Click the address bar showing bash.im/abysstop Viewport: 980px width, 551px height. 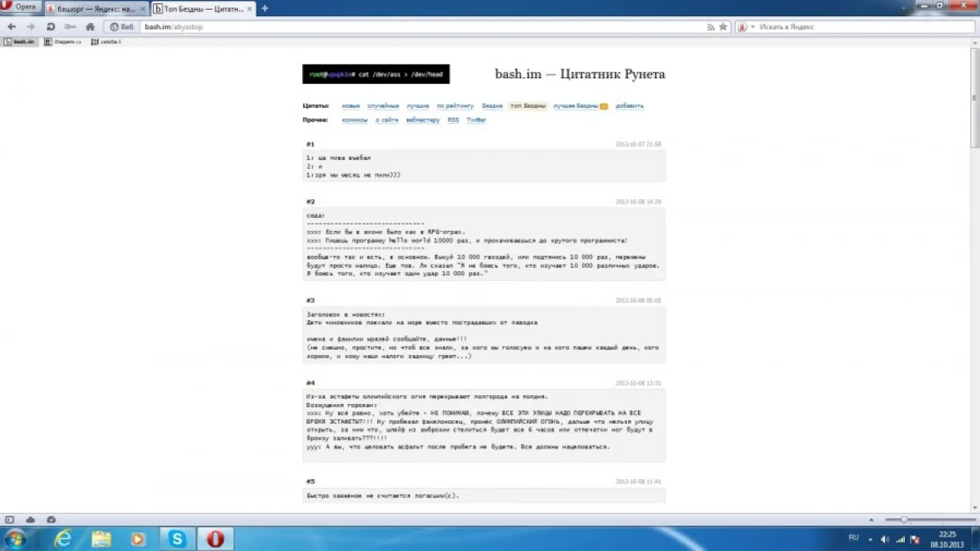click(408, 26)
